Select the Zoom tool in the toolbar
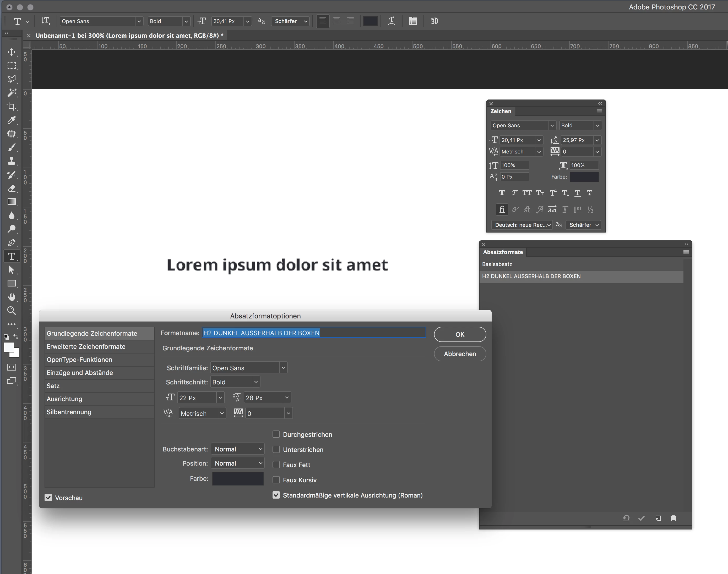 coord(12,311)
